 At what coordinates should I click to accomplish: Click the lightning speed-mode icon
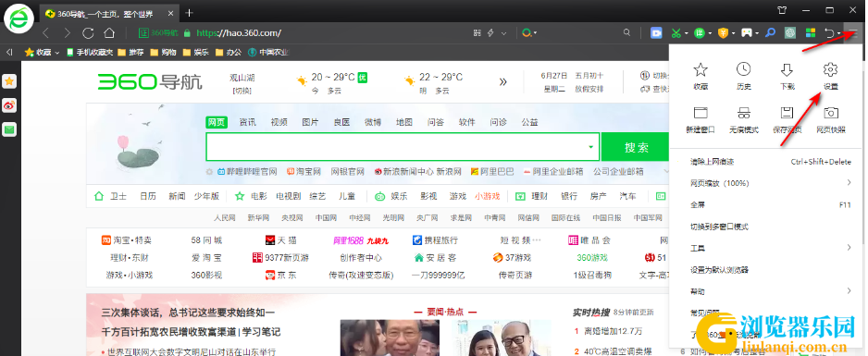point(490,33)
